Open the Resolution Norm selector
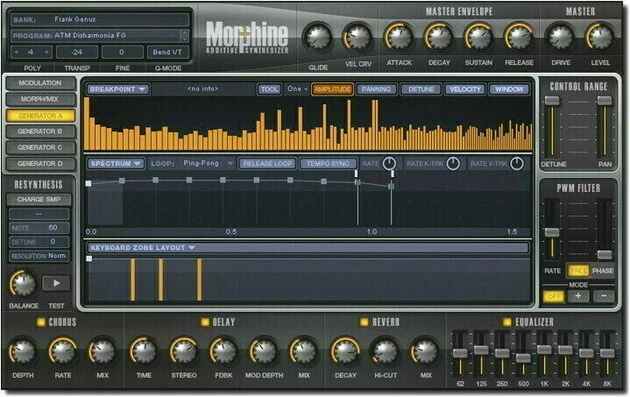Image resolution: width=630 pixels, height=397 pixels. (x=39, y=256)
